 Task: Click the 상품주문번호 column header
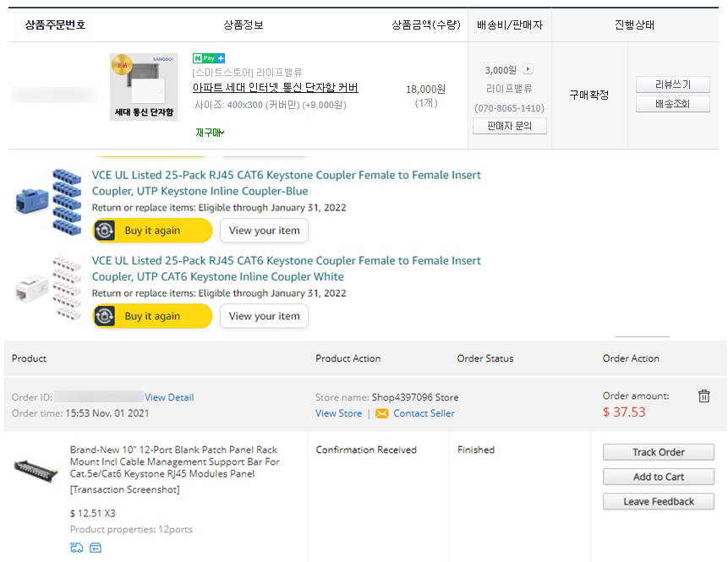coord(55,25)
